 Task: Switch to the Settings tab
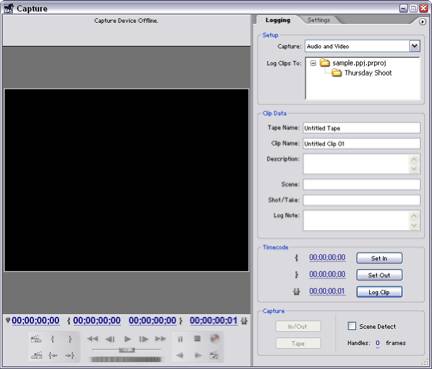coord(319,20)
